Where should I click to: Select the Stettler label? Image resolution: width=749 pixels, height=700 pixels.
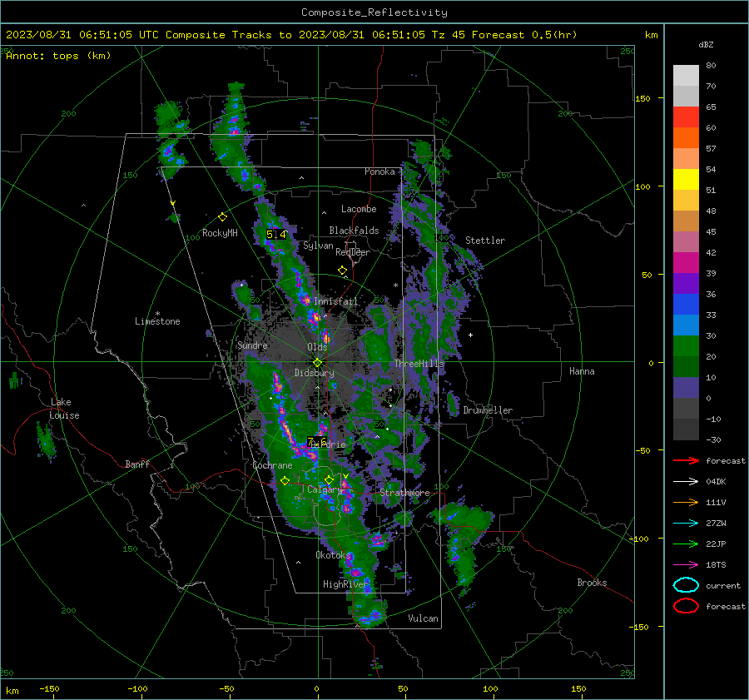click(x=485, y=241)
